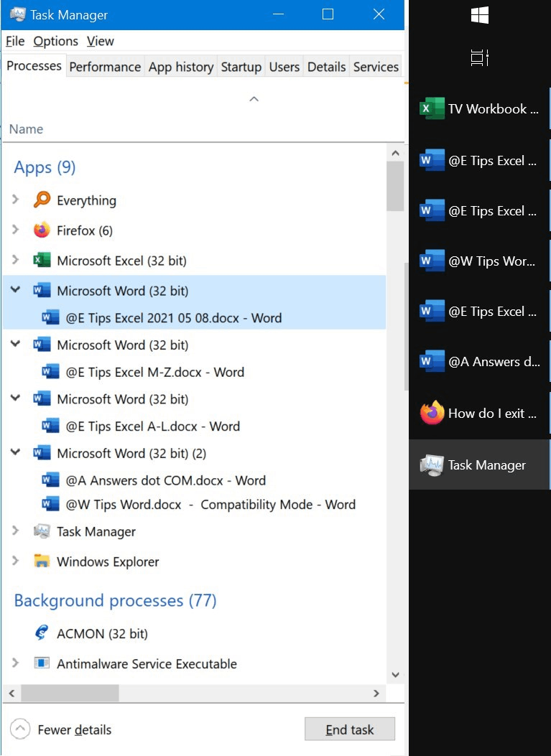Open the View menu

coord(101,42)
